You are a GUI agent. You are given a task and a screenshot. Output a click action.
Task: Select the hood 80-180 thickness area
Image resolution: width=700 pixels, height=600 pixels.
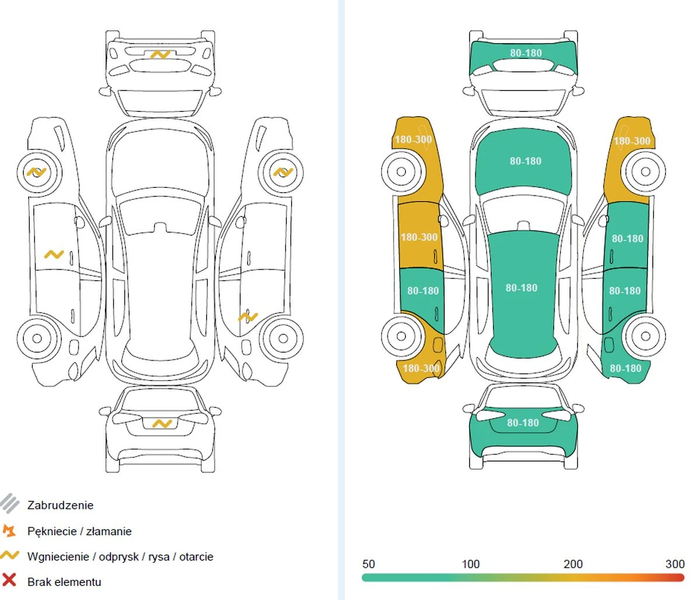coord(525,161)
